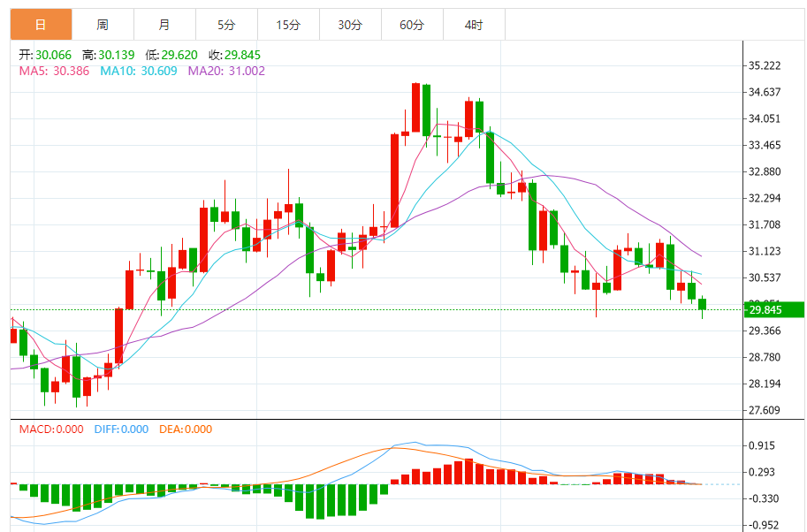This screenshot has width=807, height=532.
Task: Click the -0.330 MACD axis label
Action: coord(763,498)
